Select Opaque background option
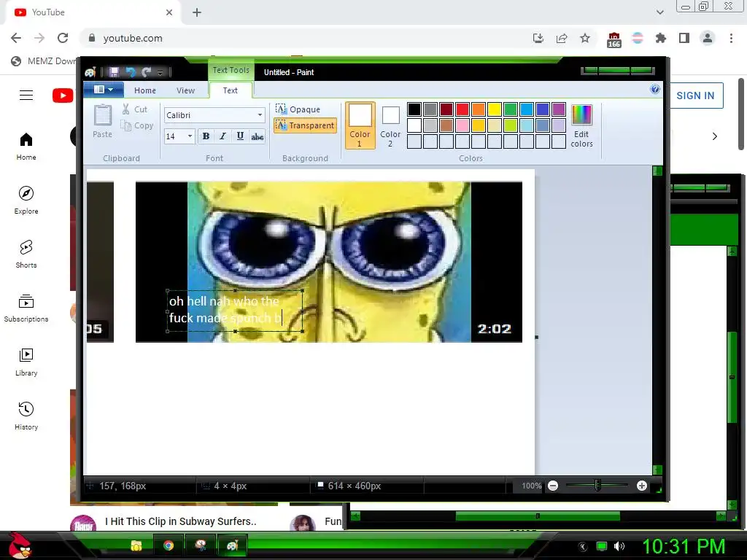The height and width of the screenshot is (560, 747). [x=298, y=109]
